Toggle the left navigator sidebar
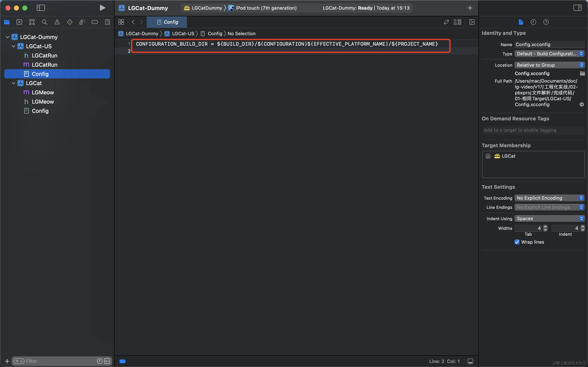Screen dimensions: 588x367 [x=41, y=8]
